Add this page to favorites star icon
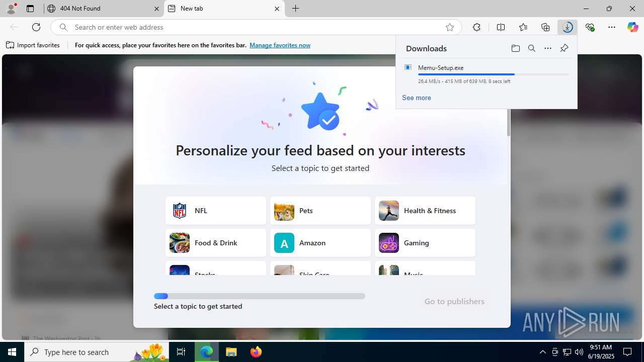This screenshot has width=644, height=362. pyautogui.click(x=450, y=27)
